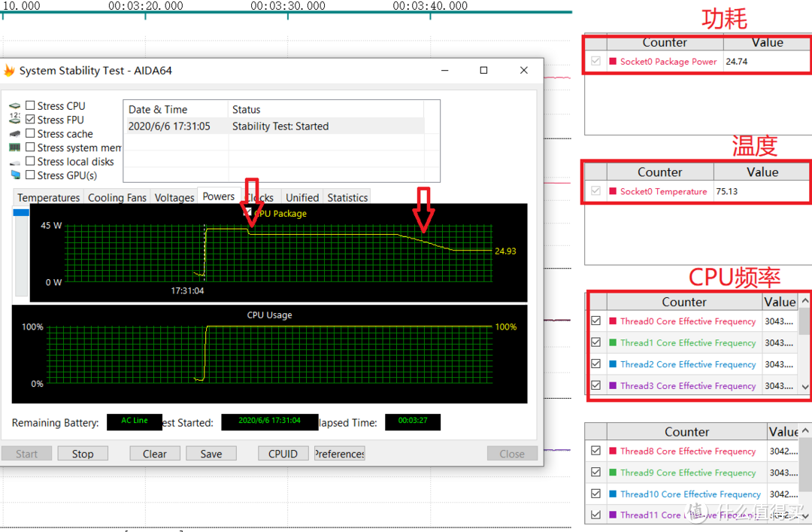This screenshot has width=812, height=532.
Task: Click the Counter header above Socket0 Package Power
Action: pos(665,43)
